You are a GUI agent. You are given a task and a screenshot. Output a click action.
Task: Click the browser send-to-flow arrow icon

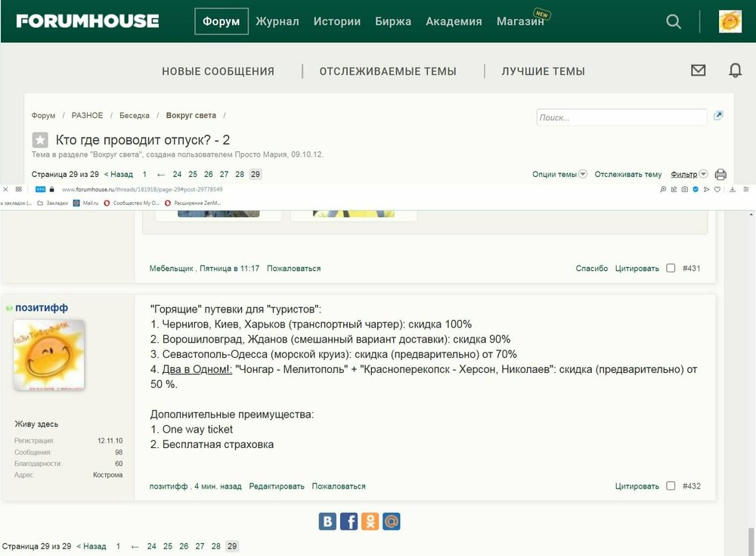pos(706,189)
